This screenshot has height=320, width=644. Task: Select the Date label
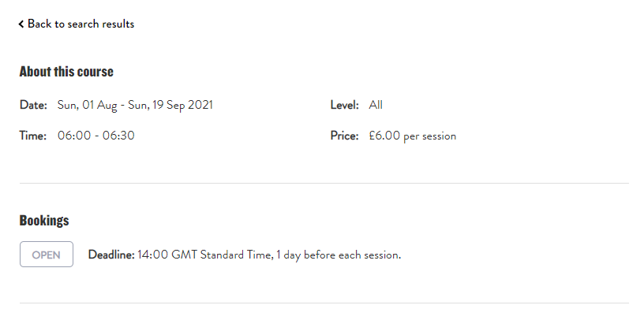pos(33,105)
